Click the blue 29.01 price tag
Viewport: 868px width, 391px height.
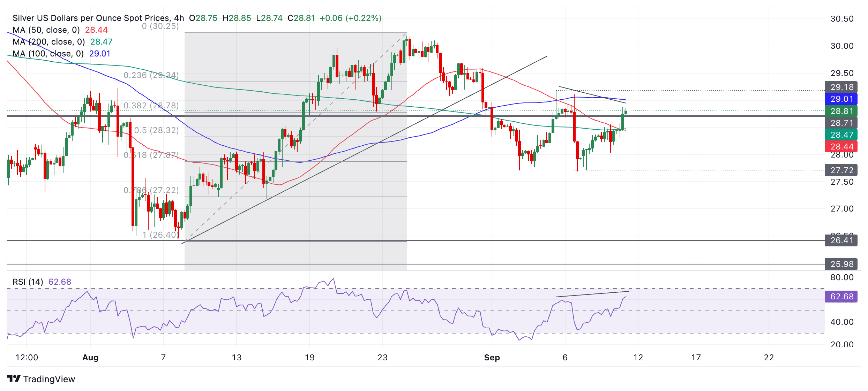coord(841,99)
